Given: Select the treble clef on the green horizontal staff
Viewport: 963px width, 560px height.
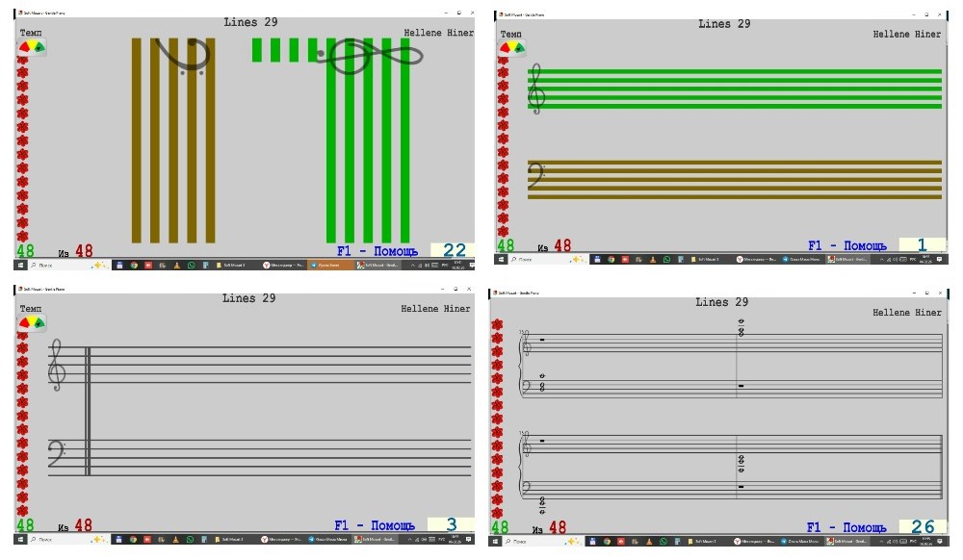Looking at the screenshot, I should 535,89.
